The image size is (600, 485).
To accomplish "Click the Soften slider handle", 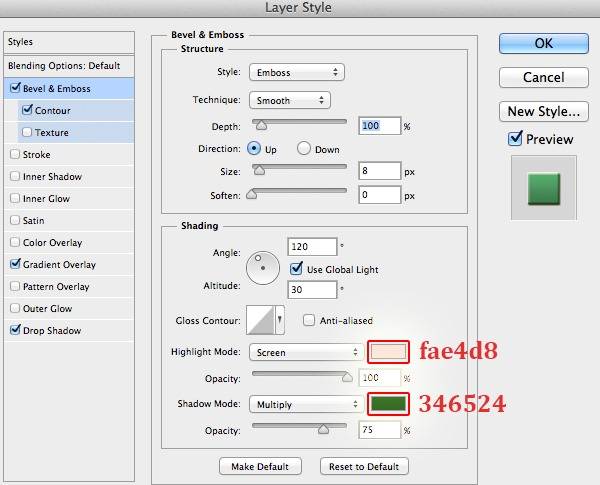I will tap(252, 194).
